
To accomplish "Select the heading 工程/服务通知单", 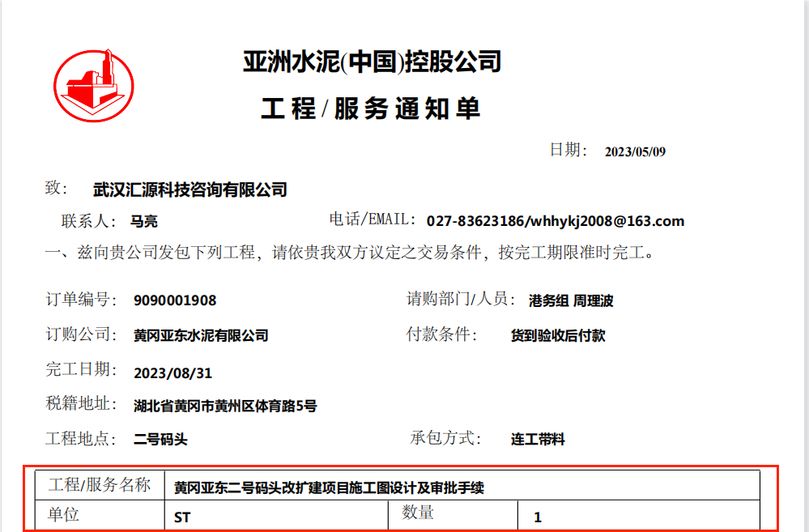I will pyautogui.click(x=370, y=109).
